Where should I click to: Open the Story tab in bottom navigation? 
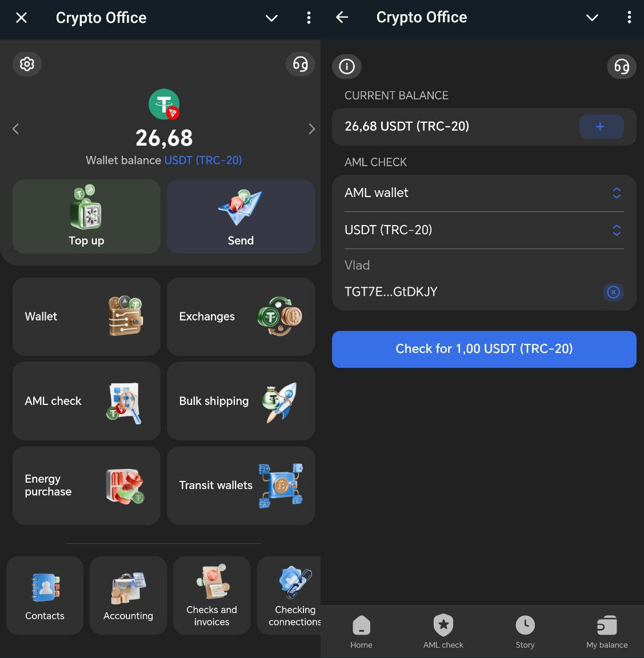[525, 631]
